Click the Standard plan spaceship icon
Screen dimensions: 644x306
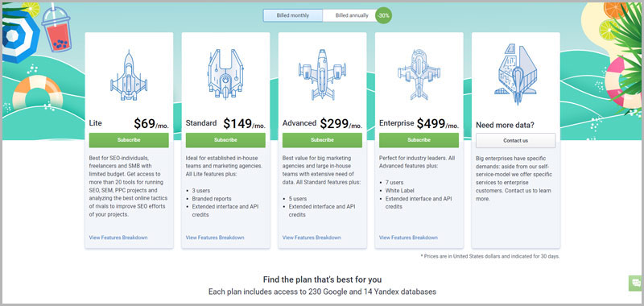[225, 73]
